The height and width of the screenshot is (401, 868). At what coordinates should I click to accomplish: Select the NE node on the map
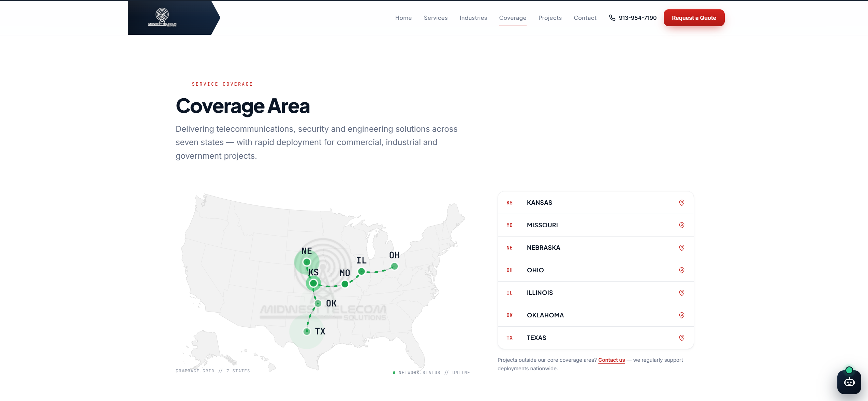[307, 262]
